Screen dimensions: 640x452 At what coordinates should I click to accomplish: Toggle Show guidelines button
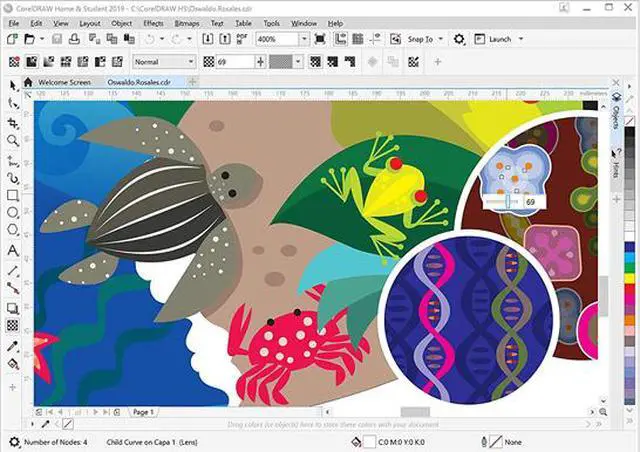[x=375, y=39]
